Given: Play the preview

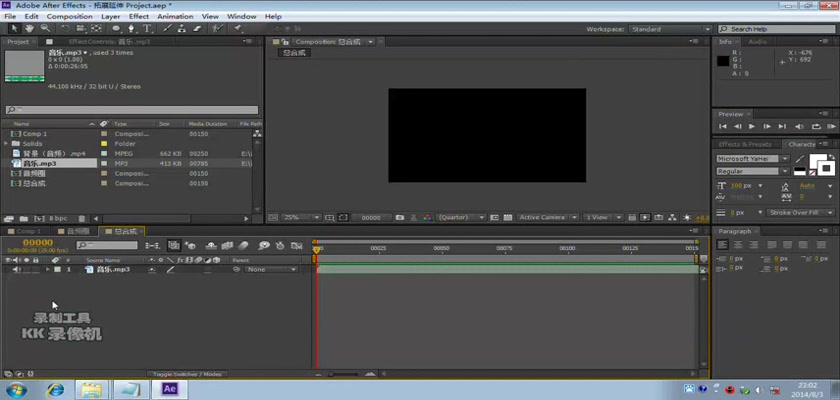Looking at the screenshot, I should tap(752, 126).
